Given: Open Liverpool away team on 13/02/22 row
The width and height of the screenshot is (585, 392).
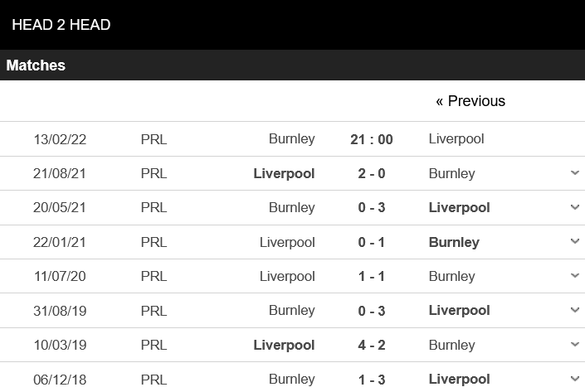Looking at the screenshot, I should (x=456, y=139).
